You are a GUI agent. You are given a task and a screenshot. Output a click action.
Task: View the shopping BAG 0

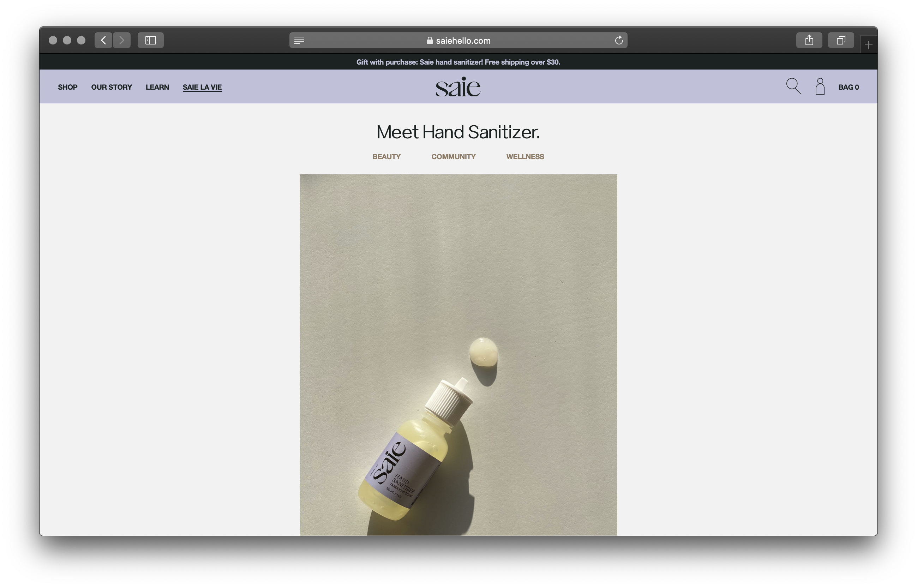click(848, 87)
